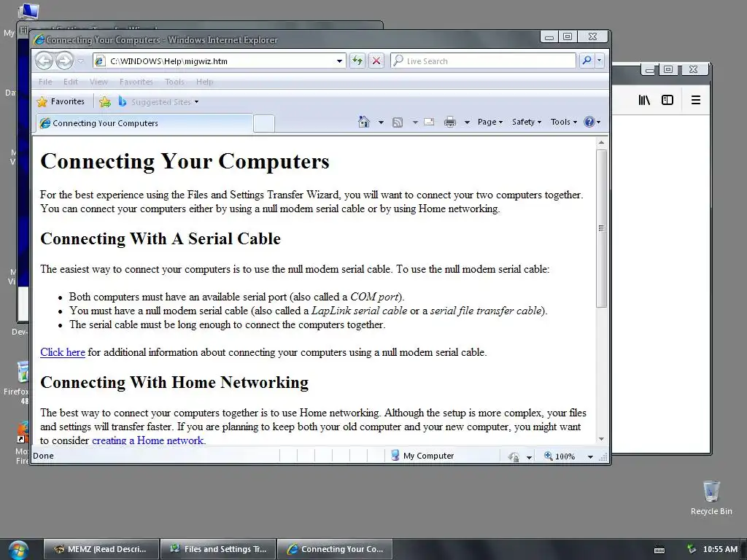Open the Favorites menu in menu bar
Image resolution: width=747 pixels, height=560 pixels.
point(136,82)
